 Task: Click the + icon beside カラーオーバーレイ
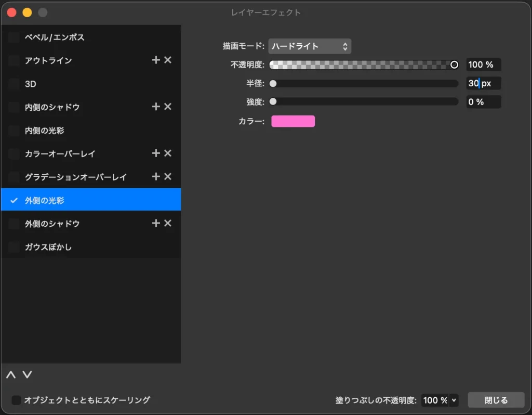(x=155, y=153)
